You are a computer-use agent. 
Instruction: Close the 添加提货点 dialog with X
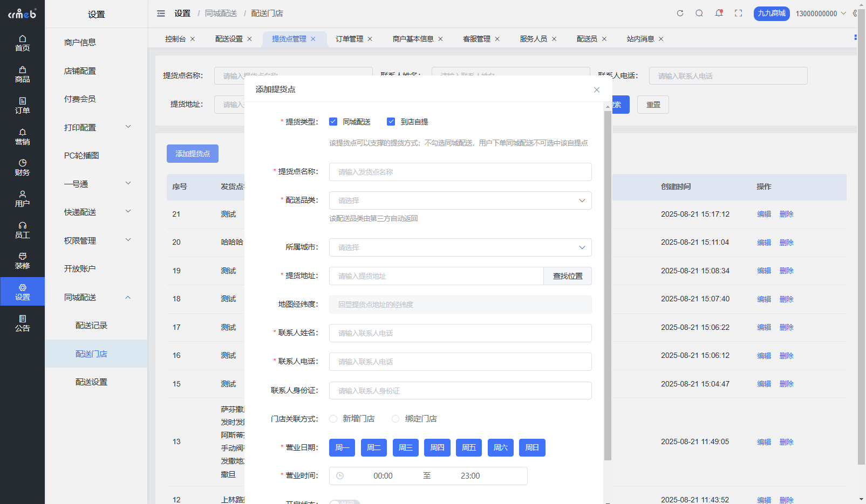[597, 90]
